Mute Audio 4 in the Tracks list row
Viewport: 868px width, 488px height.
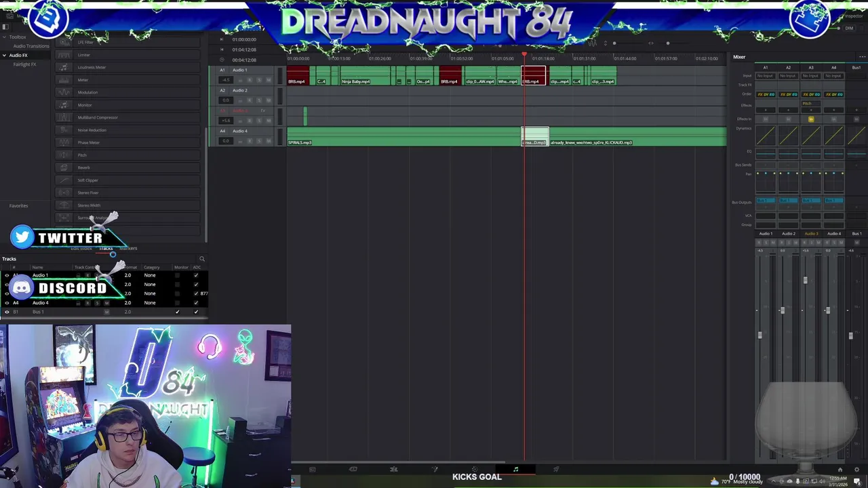106,303
